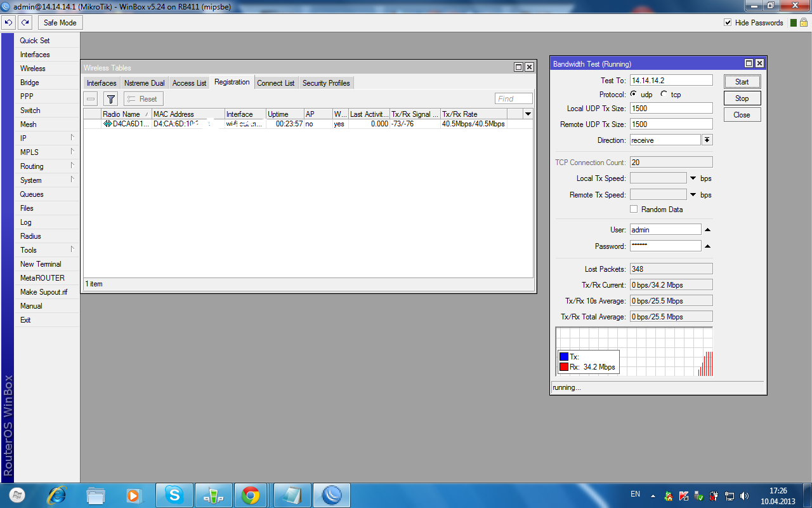The image size is (812, 508).
Task: Toggle the Hide Passwords checkbox
Action: pos(728,23)
